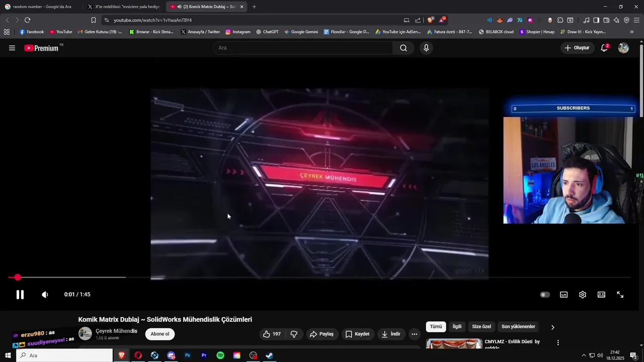644x362 pixels.
Task: Open the Facebook bookmark
Action: [x=31, y=32]
